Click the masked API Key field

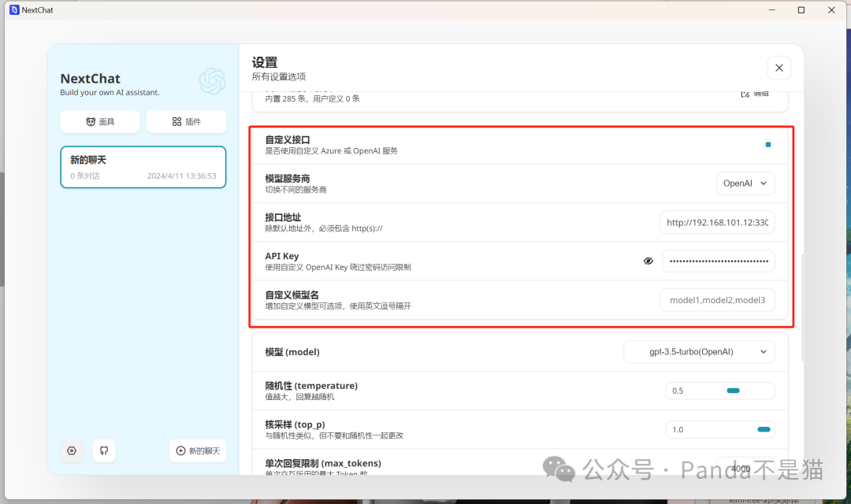(x=718, y=261)
